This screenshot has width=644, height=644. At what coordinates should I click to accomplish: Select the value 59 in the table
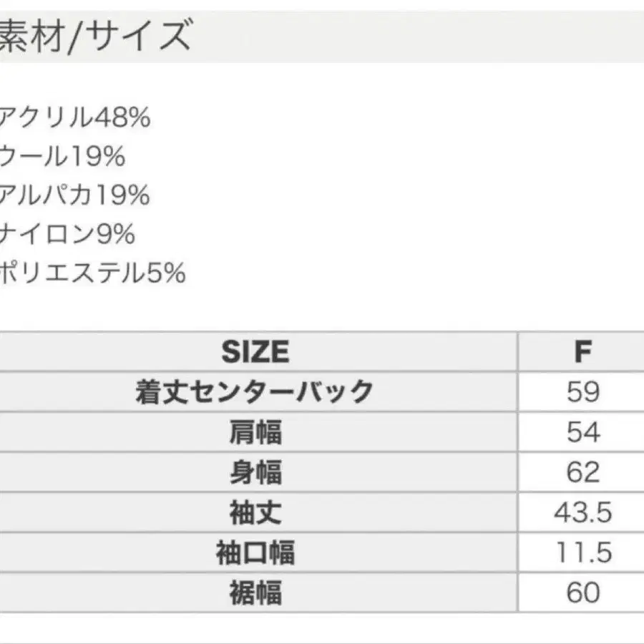582,391
